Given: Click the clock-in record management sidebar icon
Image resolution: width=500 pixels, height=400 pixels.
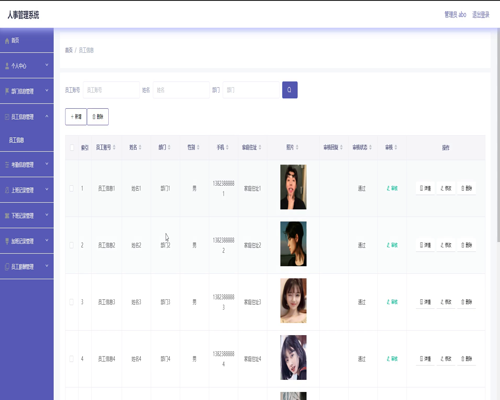Looking at the screenshot, I should tap(7, 190).
